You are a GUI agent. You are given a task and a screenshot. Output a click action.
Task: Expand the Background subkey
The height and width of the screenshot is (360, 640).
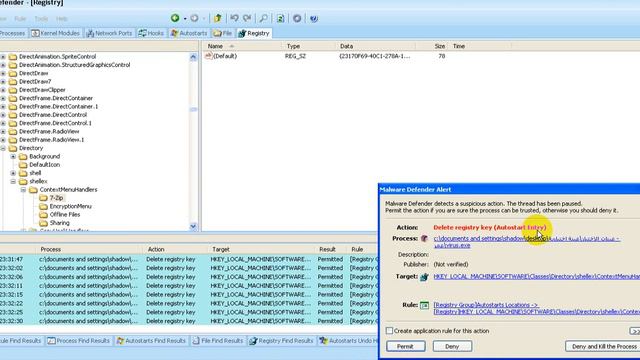(13, 156)
